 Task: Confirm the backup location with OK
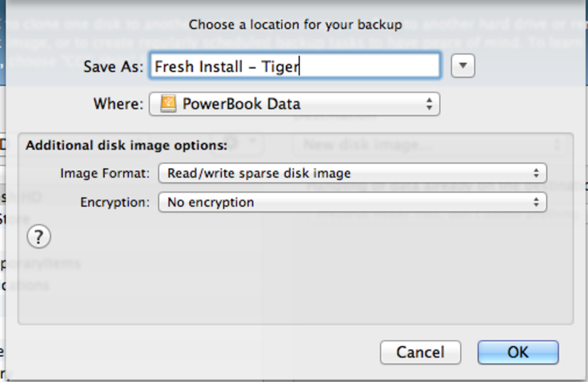click(x=517, y=352)
